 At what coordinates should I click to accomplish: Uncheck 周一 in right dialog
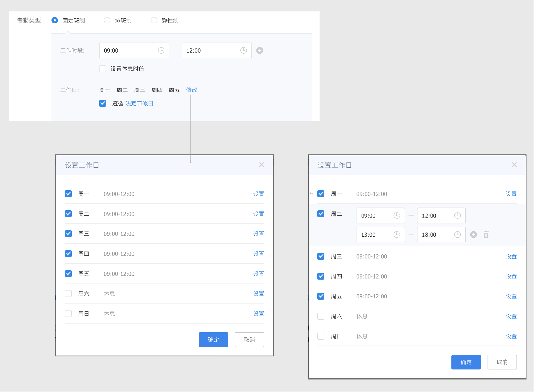click(x=321, y=194)
